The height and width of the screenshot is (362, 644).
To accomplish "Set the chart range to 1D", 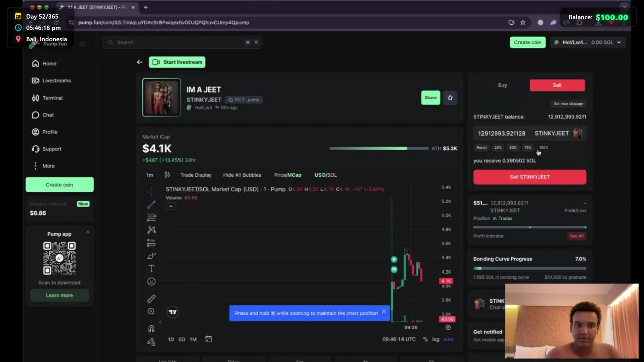I will (x=171, y=339).
